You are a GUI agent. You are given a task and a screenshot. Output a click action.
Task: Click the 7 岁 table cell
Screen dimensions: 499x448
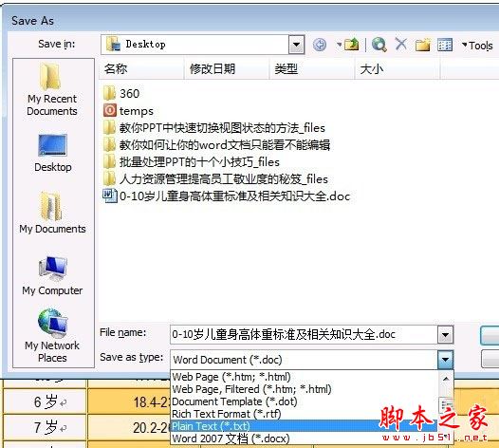[46, 428]
